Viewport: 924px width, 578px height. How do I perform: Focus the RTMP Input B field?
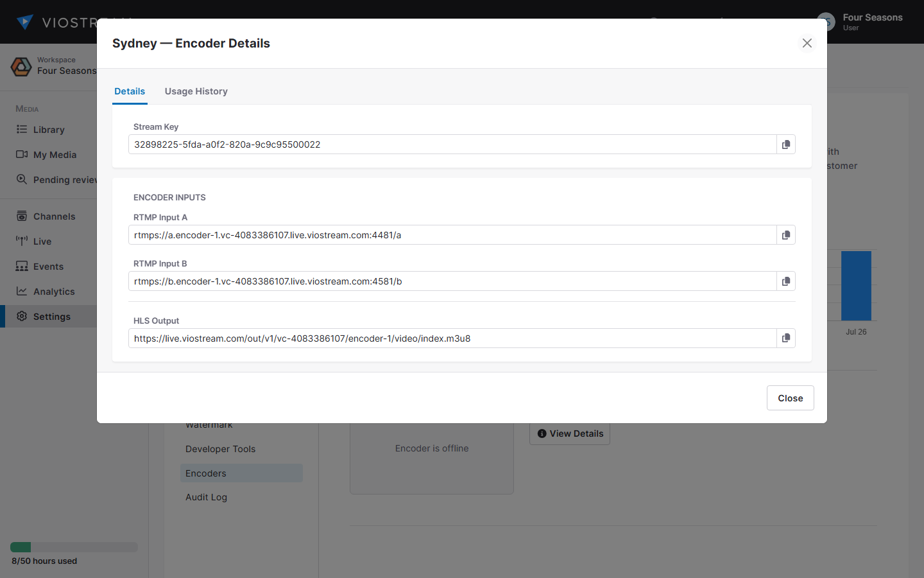[x=452, y=281]
